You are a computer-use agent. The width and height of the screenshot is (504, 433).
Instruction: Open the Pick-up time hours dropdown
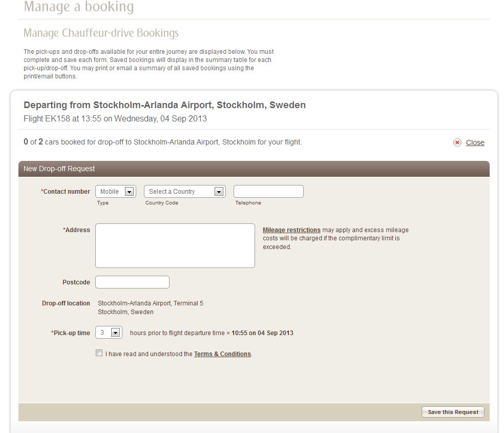point(109,333)
